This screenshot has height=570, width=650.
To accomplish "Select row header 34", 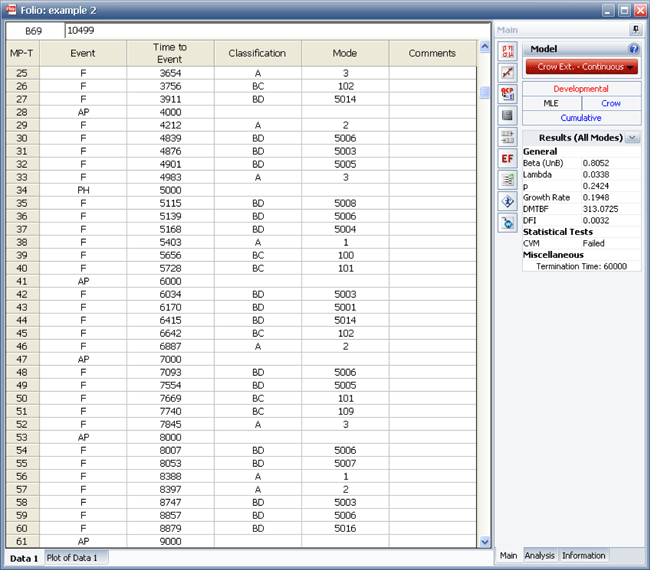I will [x=22, y=190].
